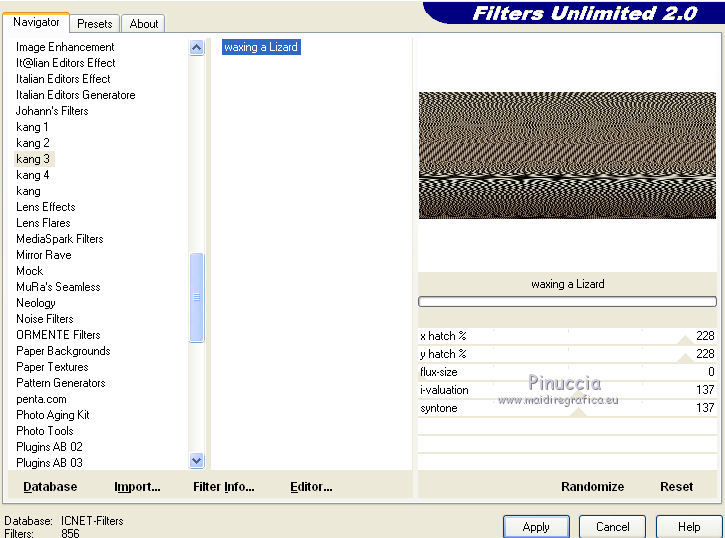The width and height of the screenshot is (725, 538).
Task: Select Pattern Generators category
Action: [x=61, y=383]
